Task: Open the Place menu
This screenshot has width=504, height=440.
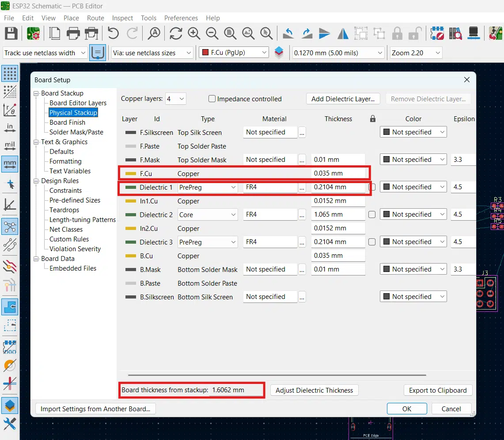Action: (71, 18)
